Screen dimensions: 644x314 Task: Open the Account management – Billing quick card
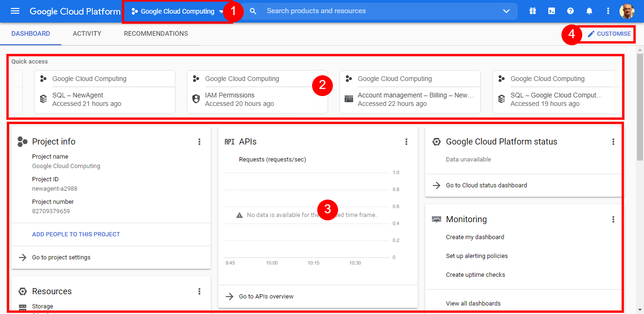(410, 92)
